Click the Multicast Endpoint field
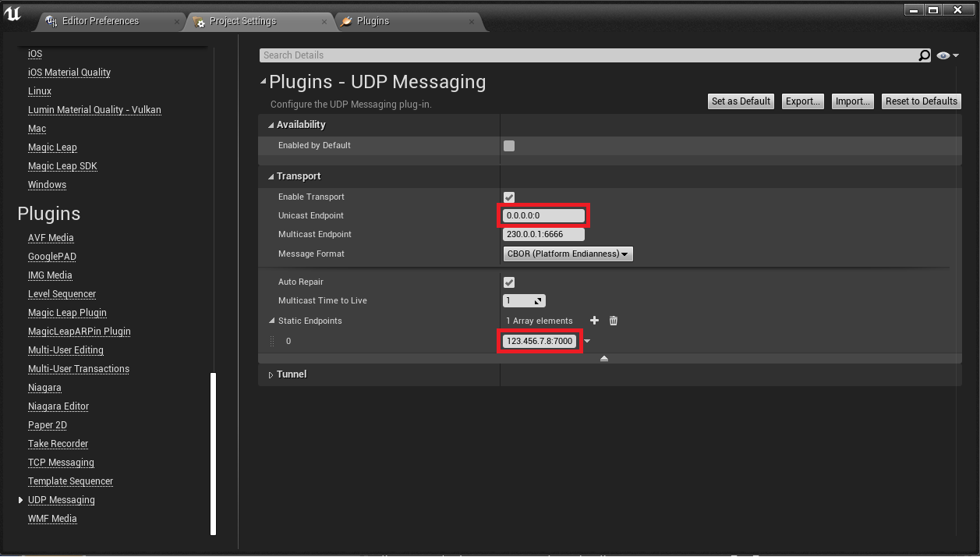The width and height of the screenshot is (980, 557). coord(544,234)
